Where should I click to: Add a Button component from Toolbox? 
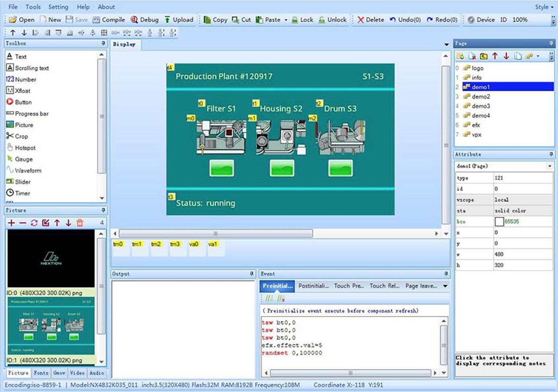[19, 102]
